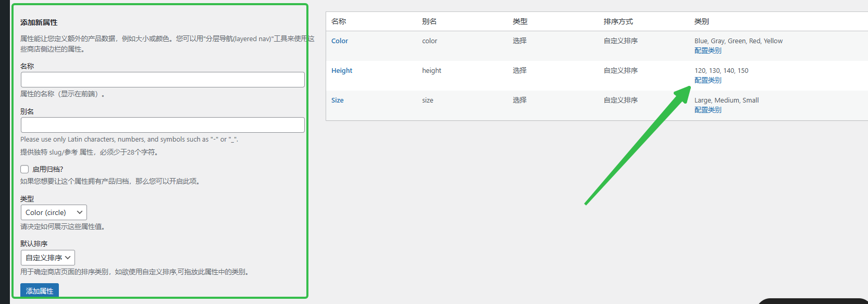Focus the 别名 slug input field

click(163, 125)
